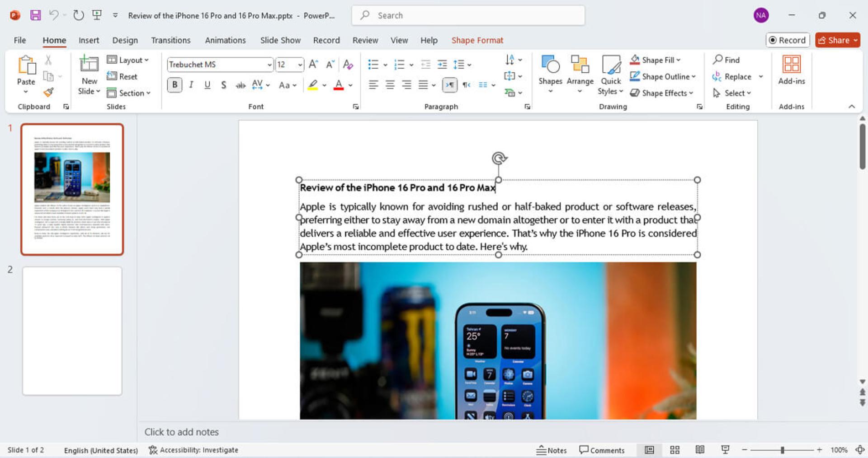The image size is (868, 458).
Task: Toggle Underline formatting
Action: tap(207, 85)
